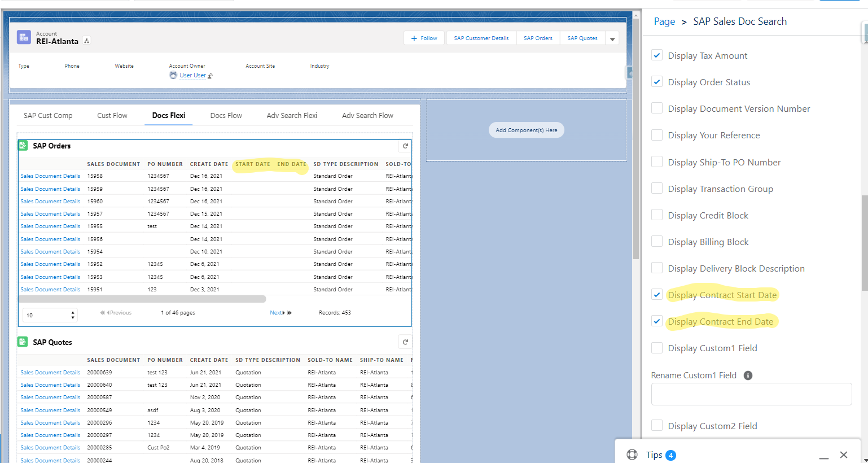Open Adv Search Flexi tab

tap(292, 116)
